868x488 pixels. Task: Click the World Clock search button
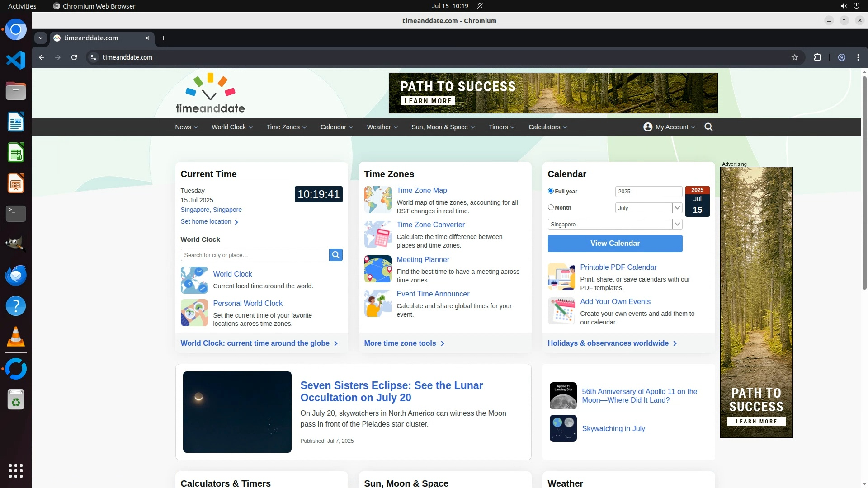tap(335, 255)
